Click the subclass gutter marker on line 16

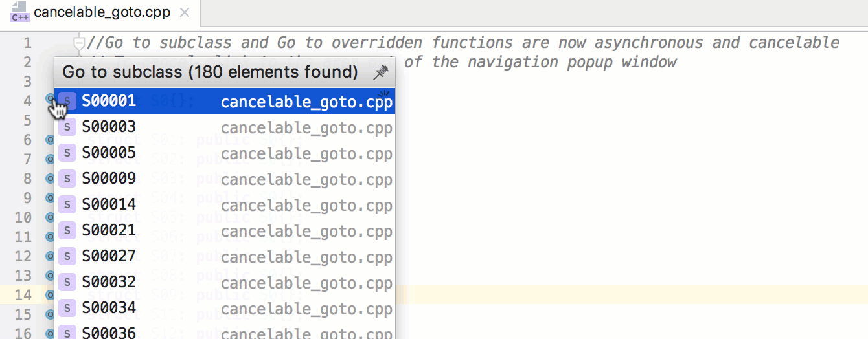tap(50, 333)
